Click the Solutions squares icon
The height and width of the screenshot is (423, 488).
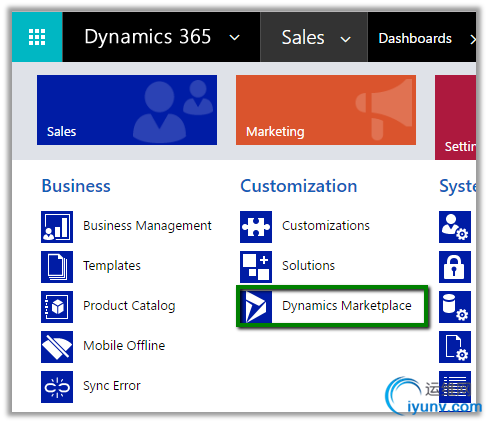[256, 267]
